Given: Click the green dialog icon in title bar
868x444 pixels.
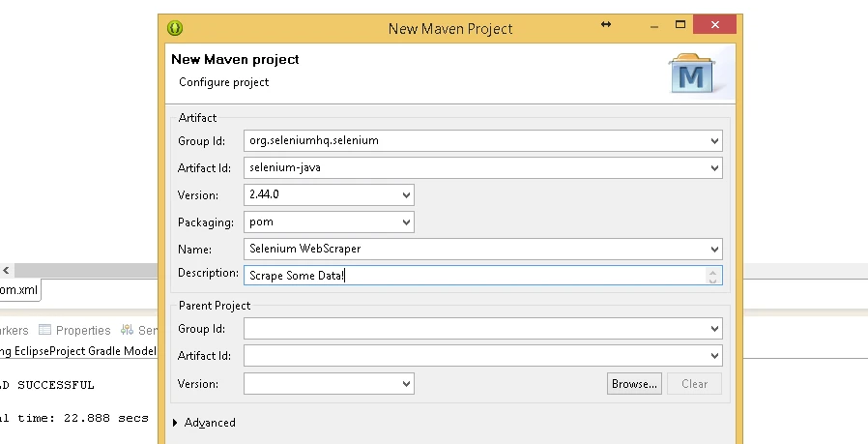Looking at the screenshot, I should [175, 28].
